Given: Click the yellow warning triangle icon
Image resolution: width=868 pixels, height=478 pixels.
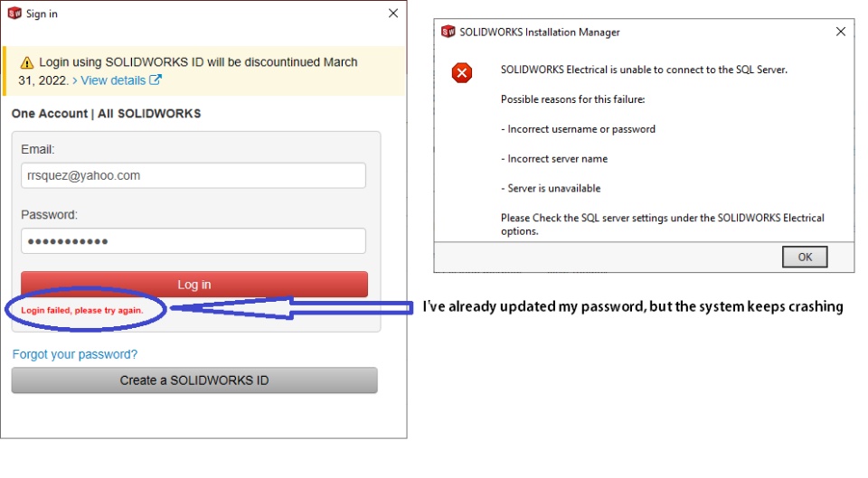Looking at the screenshot, I should [x=27, y=62].
